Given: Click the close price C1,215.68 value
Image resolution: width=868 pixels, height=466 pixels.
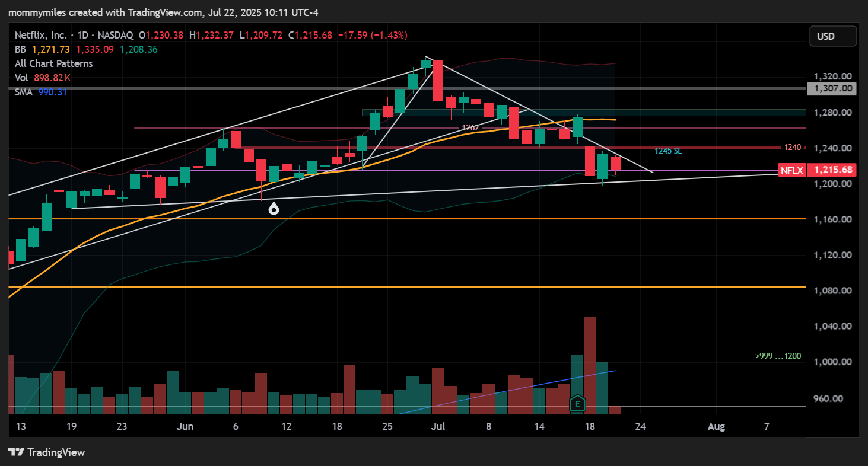Looking at the screenshot, I should [311, 36].
